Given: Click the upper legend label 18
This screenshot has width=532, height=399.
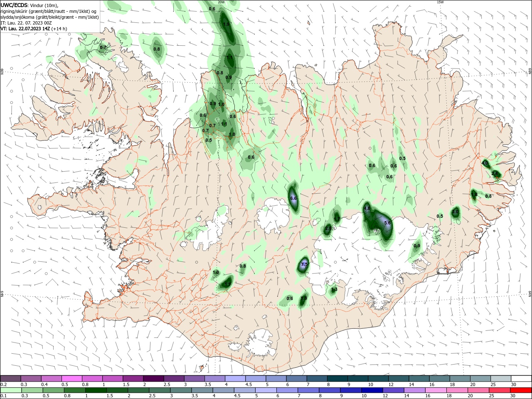Looking at the screenshot, I should pyautogui.click(x=452, y=384).
